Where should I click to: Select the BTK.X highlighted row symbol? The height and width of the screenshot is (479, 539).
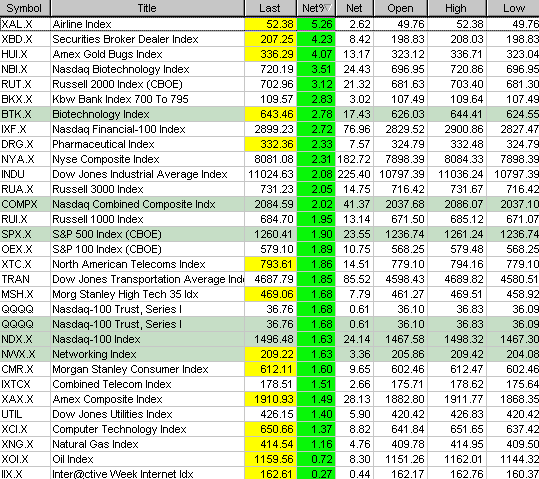click(x=25, y=114)
